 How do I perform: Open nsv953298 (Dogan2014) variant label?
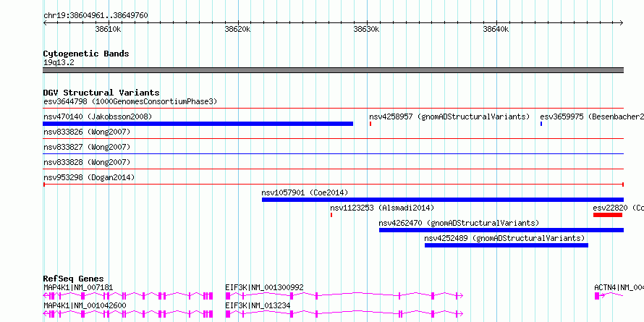pos(89,177)
